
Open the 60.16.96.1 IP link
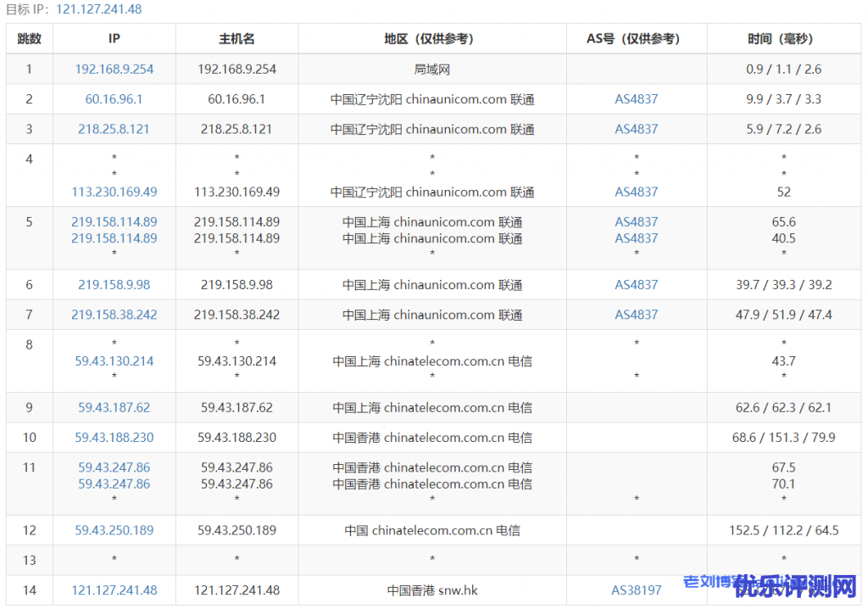(114, 99)
